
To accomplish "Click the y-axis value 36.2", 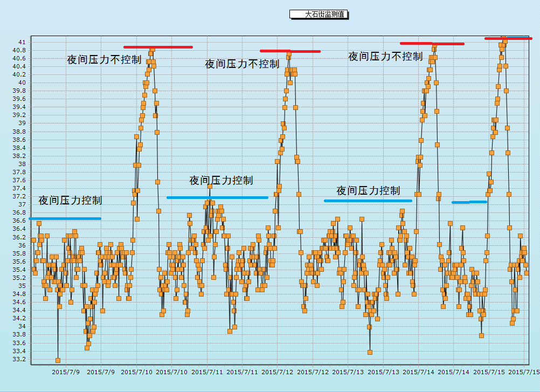I will pos(19,237).
